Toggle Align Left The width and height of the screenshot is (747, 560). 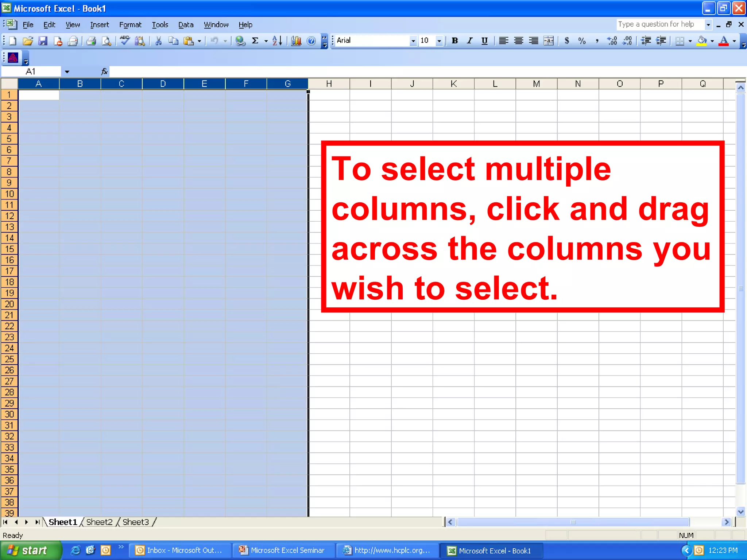point(503,41)
